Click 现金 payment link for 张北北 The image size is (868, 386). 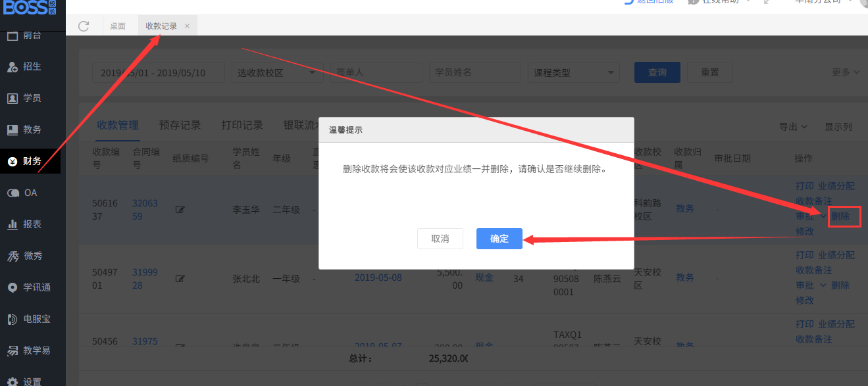point(484,277)
